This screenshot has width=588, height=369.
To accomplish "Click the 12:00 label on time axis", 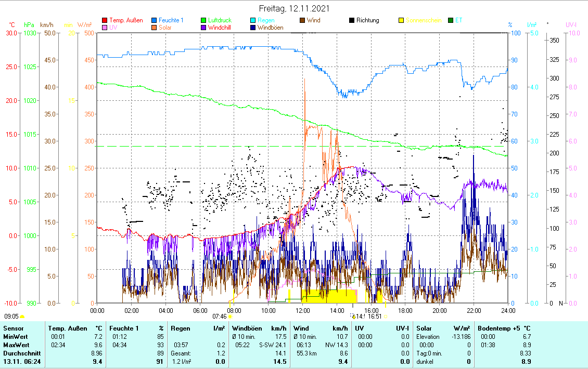I will click(302, 310).
